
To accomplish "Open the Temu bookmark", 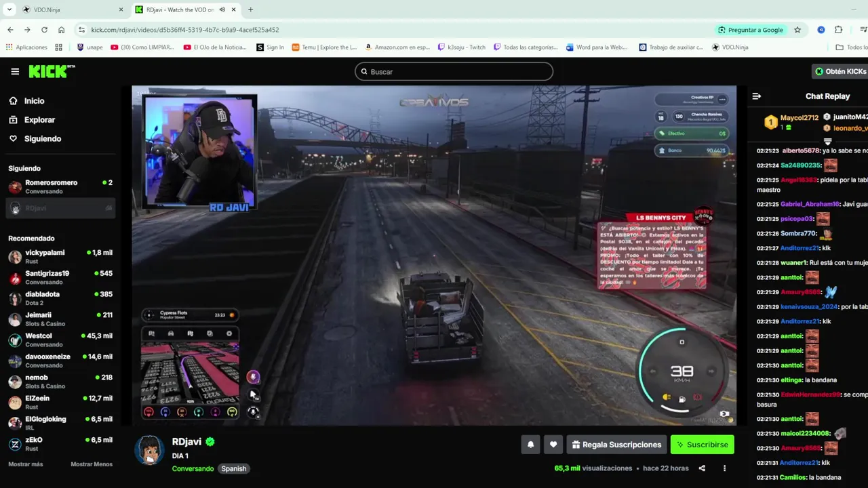I will [325, 47].
